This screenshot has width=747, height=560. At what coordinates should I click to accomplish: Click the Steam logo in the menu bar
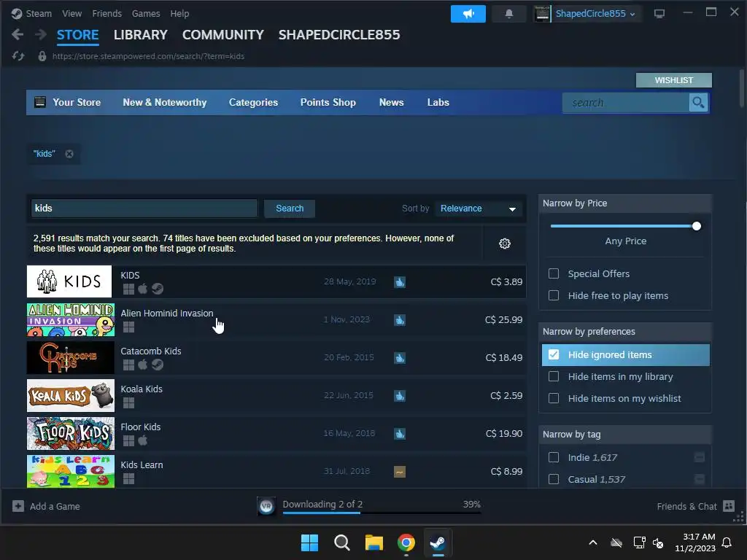pos(17,14)
